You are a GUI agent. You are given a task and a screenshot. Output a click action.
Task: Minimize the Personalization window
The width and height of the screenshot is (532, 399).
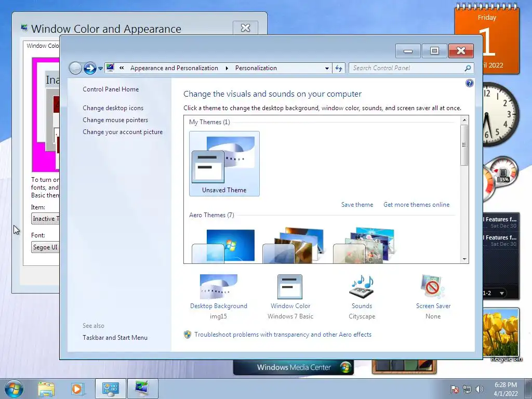pyautogui.click(x=408, y=51)
